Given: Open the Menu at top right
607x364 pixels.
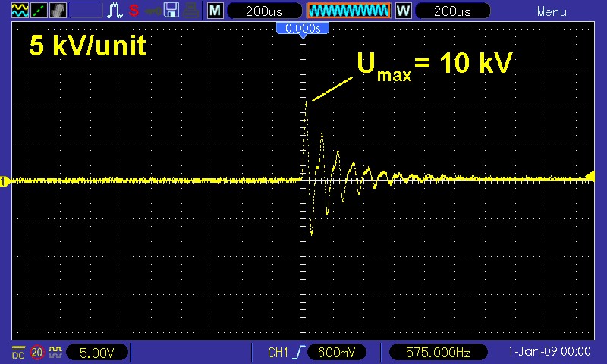Looking at the screenshot, I should [552, 11].
